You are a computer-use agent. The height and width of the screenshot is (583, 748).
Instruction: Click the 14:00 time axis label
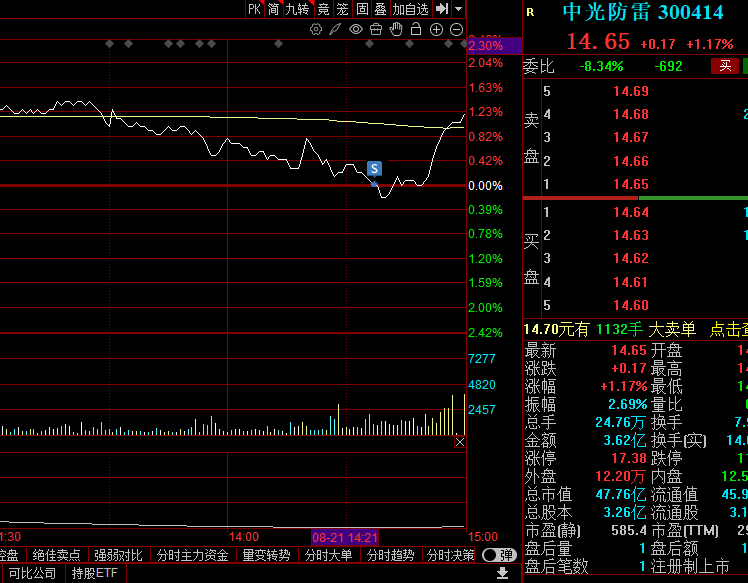coord(244,537)
